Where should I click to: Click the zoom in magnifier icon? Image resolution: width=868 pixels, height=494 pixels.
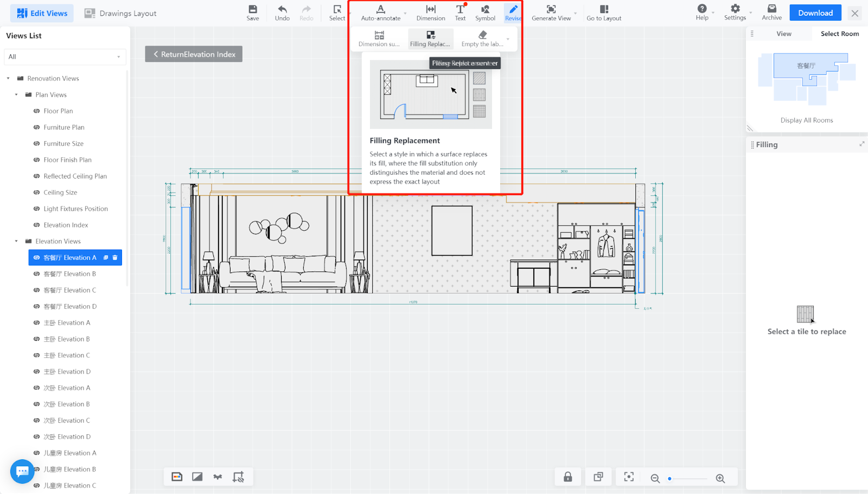(x=720, y=478)
